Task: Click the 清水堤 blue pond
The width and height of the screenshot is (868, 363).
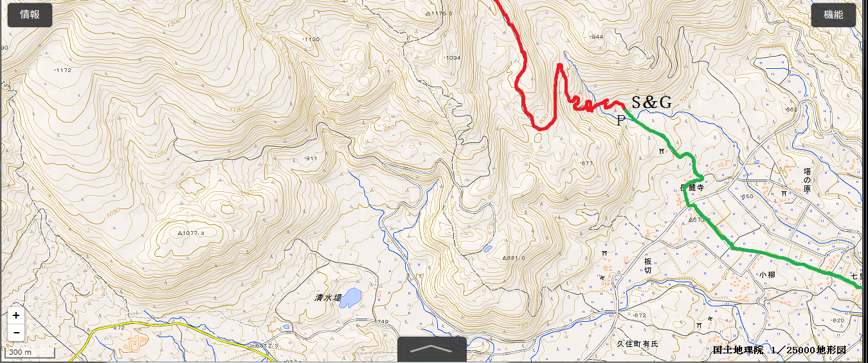Action: (x=350, y=298)
